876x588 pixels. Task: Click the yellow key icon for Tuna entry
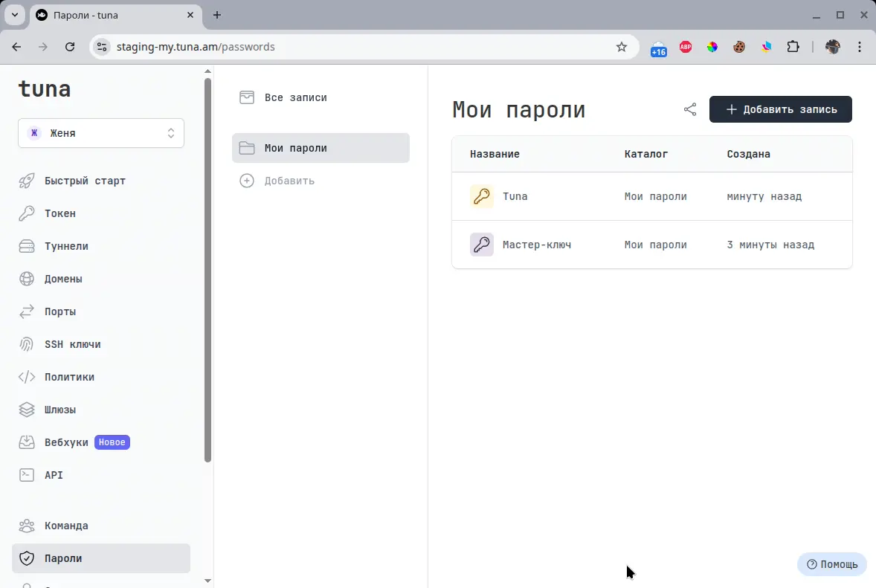pos(482,196)
